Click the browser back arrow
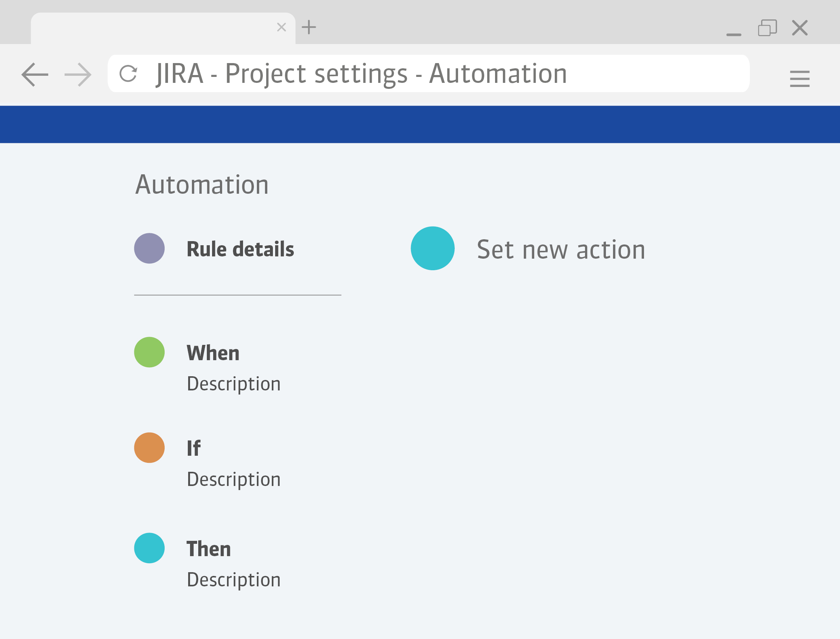The width and height of the screenshot is (840, 639). [35, 74]
